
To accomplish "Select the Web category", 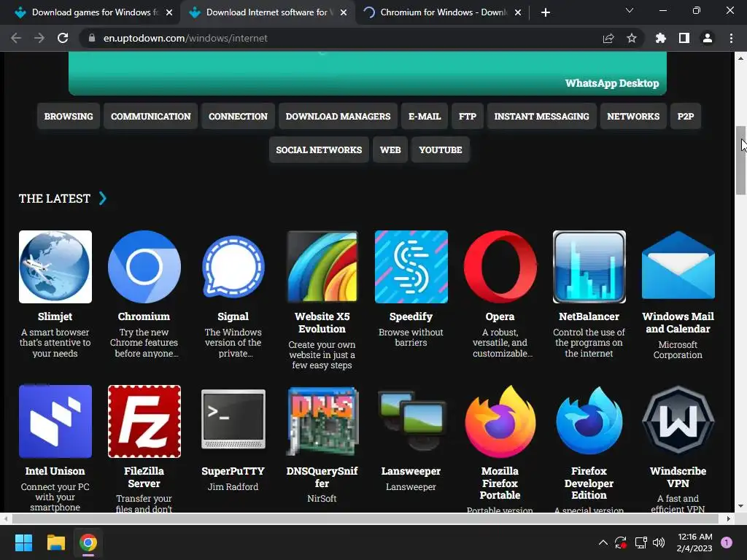I will click(x=390, y=149).
